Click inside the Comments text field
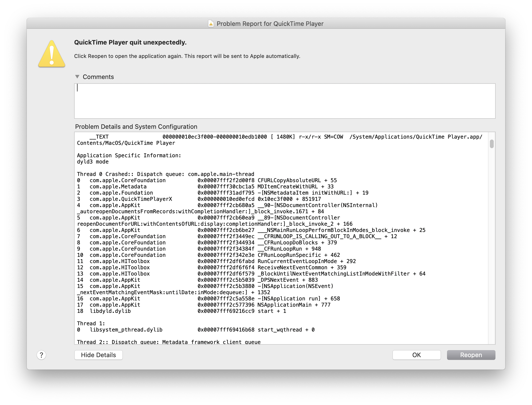The width and height of the screenshot is (532, 405). 284,101
